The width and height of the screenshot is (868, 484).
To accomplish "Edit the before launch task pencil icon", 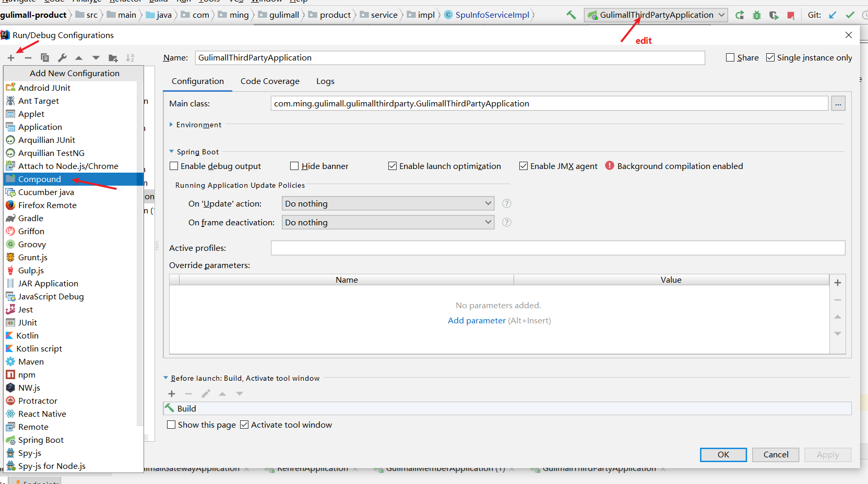I will coord(206,394).
